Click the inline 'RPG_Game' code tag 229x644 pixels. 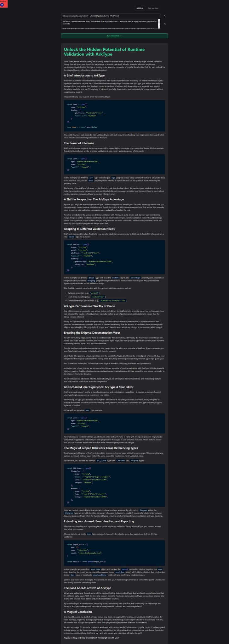click(x=101, y=461)
